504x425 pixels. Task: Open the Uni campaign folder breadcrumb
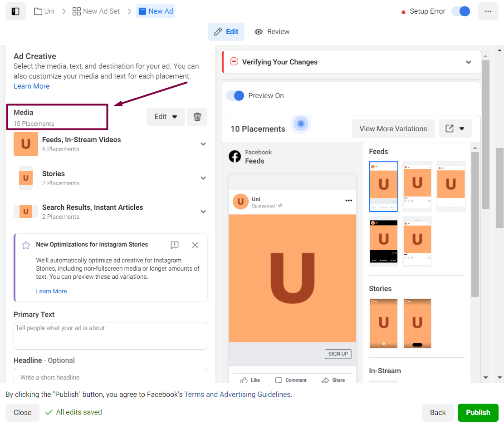click(44, 11)
